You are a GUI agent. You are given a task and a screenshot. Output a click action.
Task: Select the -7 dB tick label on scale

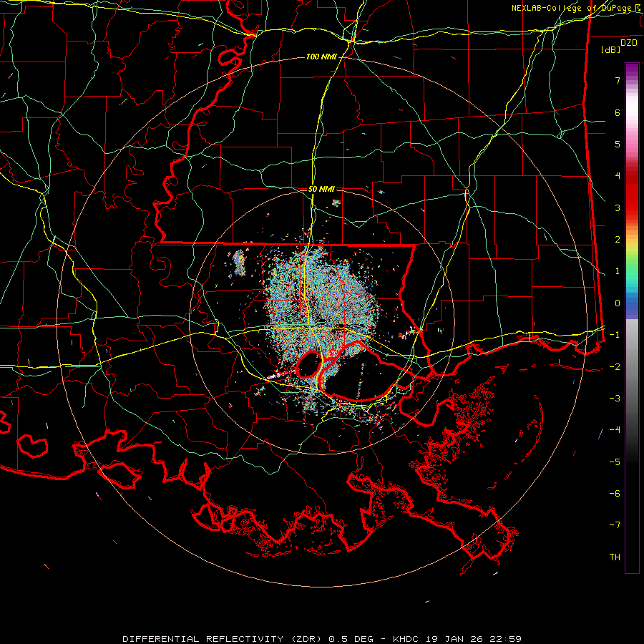point(615,525)
